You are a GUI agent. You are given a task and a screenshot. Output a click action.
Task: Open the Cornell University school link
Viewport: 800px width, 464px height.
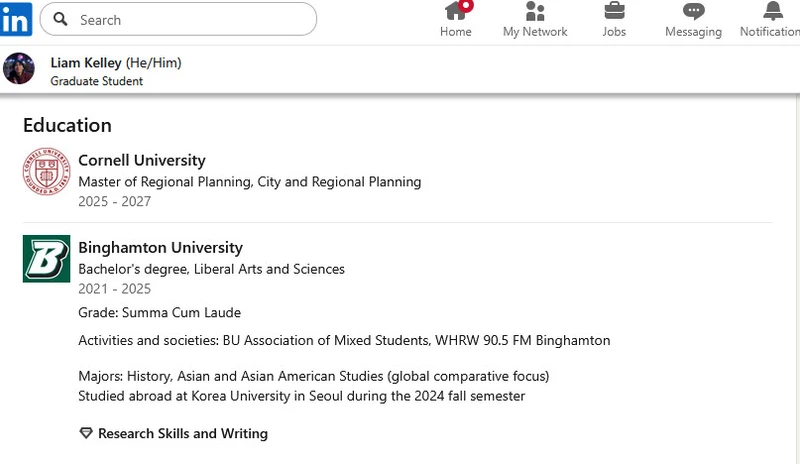(x=142, y=160)
